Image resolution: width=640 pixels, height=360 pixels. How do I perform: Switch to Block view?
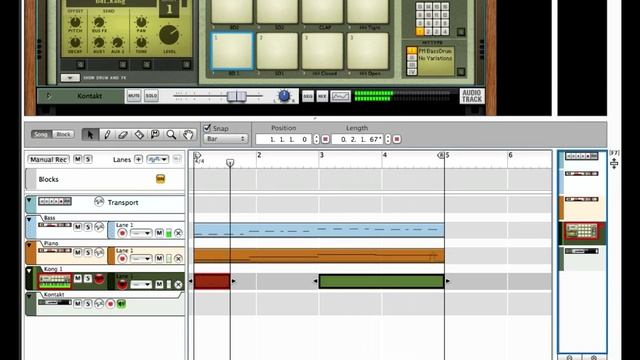(x=63, y=134)
